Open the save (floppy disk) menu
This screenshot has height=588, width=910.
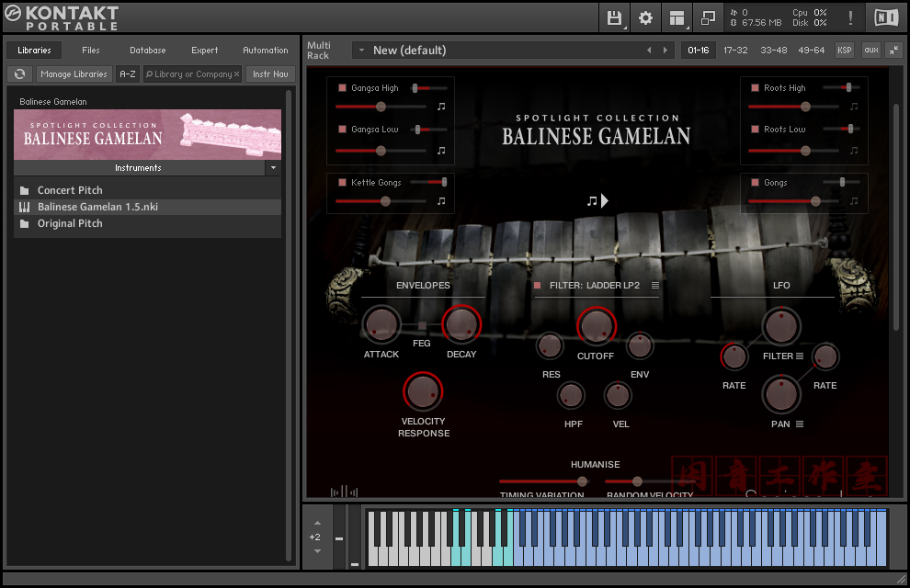tap(614, 18)
